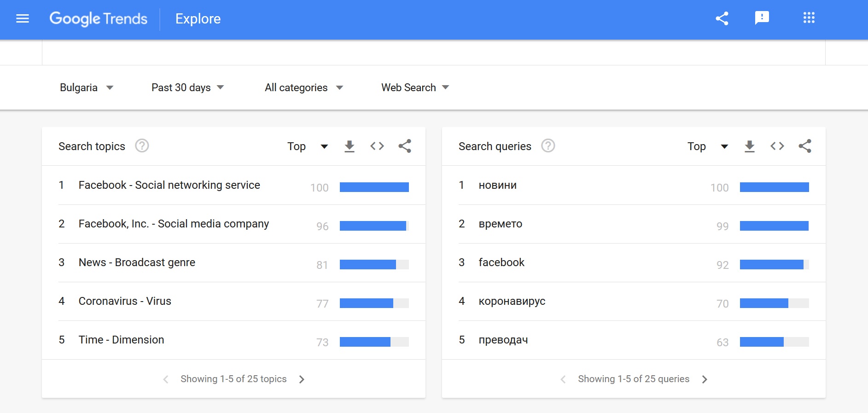Image resolution: width=868 pixels, height=413 pixels.
Task: Go to previous page of topics
Action: tap(166, 379)
